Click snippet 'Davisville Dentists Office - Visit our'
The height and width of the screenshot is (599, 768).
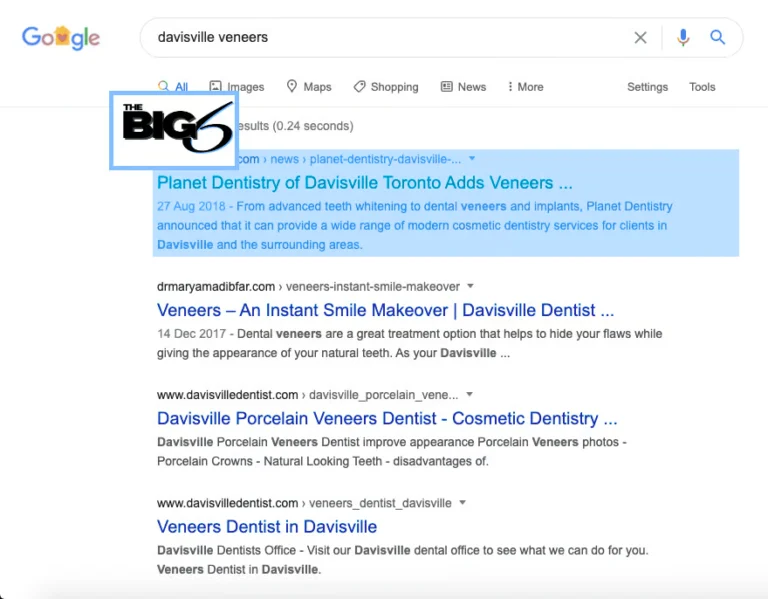point(254,550)
